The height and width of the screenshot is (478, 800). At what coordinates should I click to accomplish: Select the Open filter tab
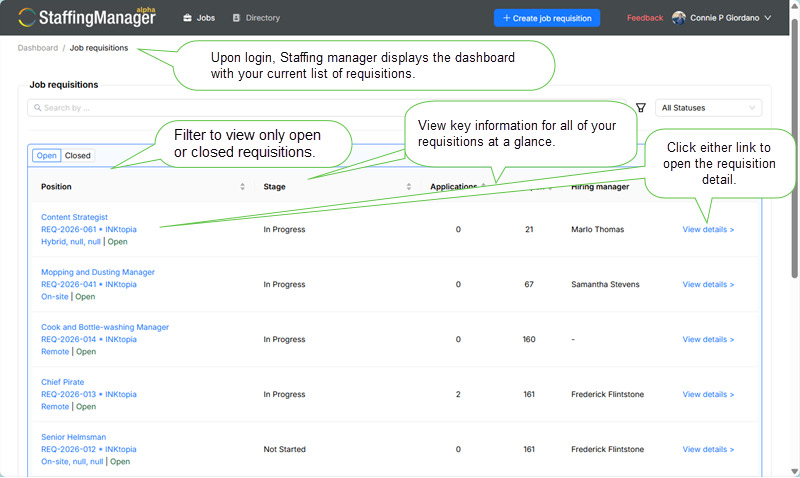click(46, 156)
